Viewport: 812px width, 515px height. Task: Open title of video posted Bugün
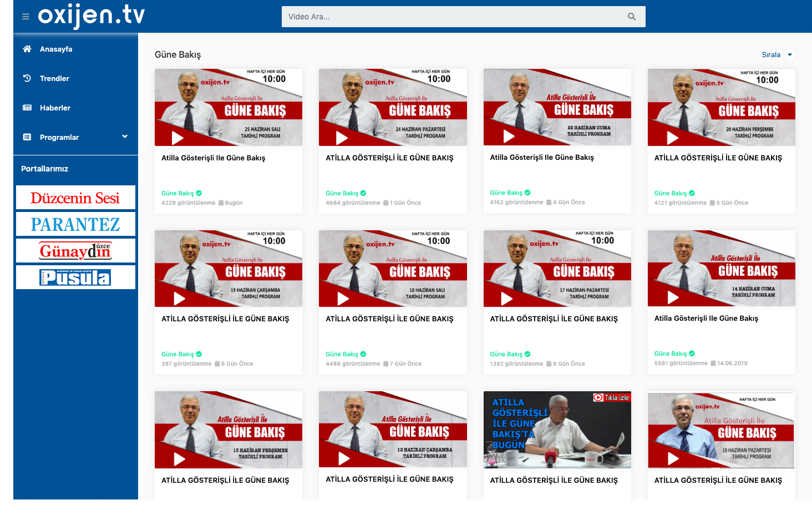tap(214, 158)
